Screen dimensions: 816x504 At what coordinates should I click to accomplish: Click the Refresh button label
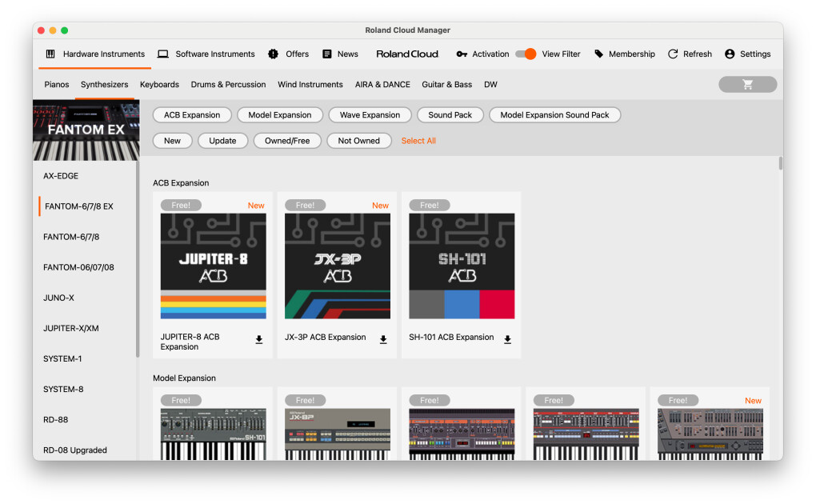(x=698, y=54)
